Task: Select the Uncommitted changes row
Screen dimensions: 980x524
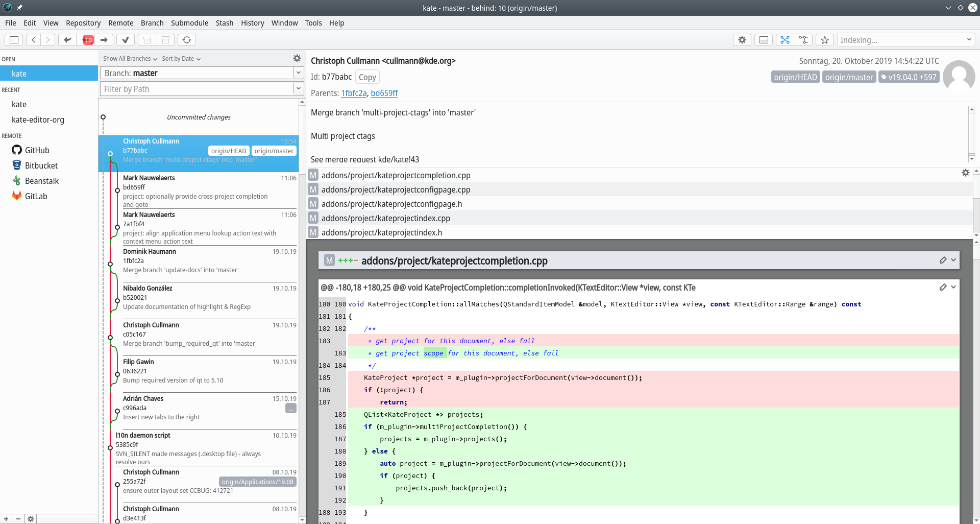Action: pos(199,117)
